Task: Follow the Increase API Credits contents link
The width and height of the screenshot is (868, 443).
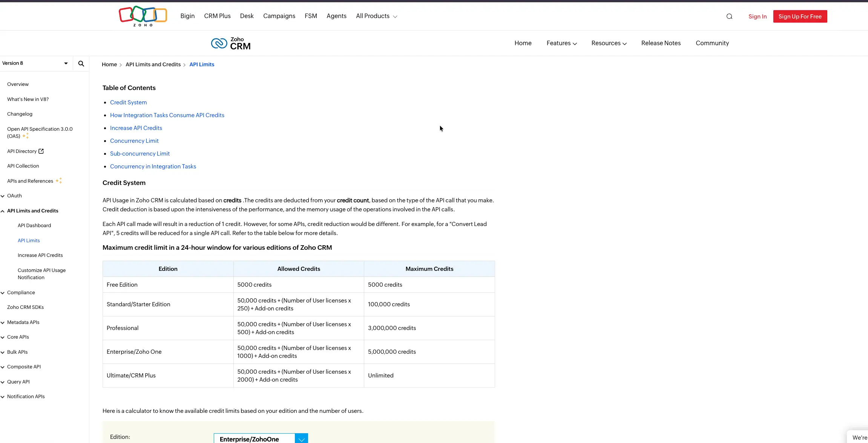Action: point(136,128)
